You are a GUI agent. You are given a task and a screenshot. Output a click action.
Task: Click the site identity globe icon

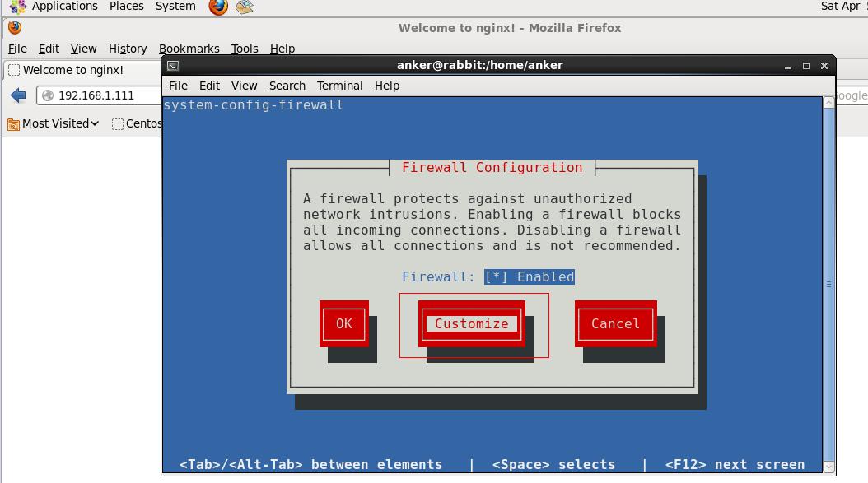(48, 95)
